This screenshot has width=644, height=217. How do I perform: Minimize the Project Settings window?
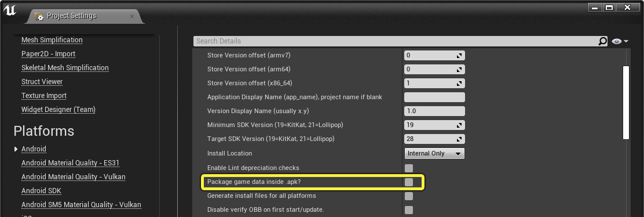pyautogui.click(x=595, y=8)
